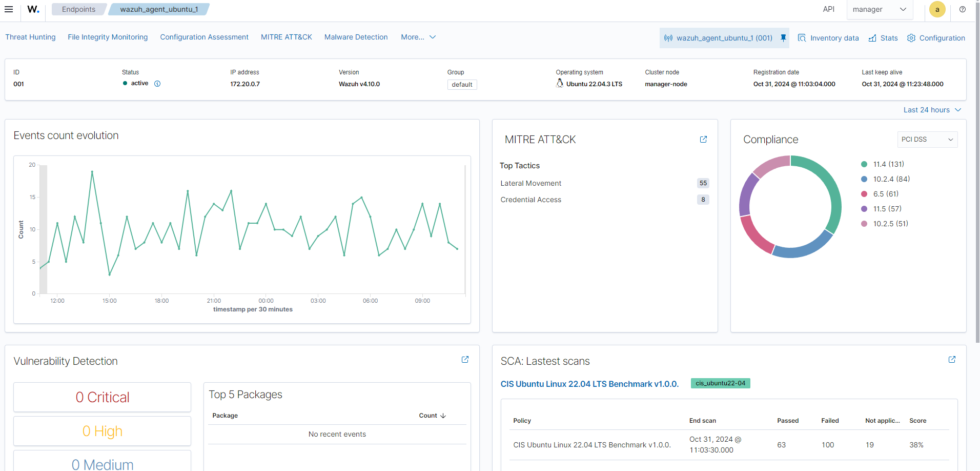This screenshot has width=980, height=471.
Task: Open the CIS Ubuntu Linux 22.04 benchmark link
Action: click(589, 384)
